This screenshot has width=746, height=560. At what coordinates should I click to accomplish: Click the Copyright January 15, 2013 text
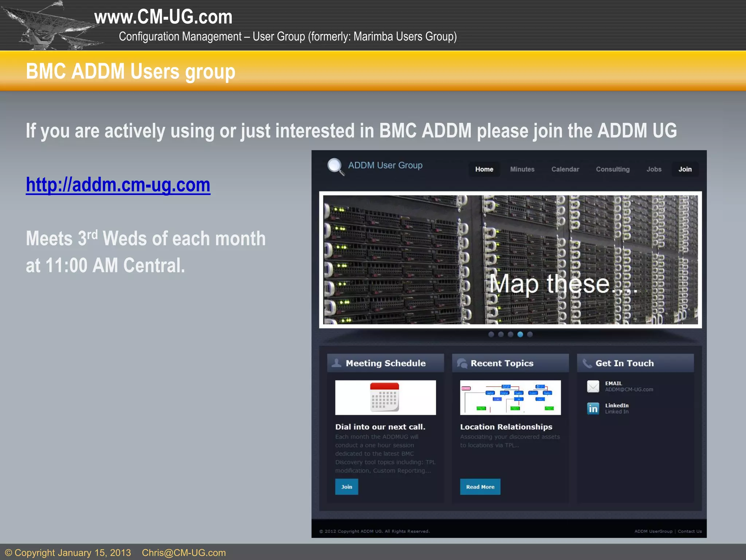pyautogui.click(x=68, y=553)
